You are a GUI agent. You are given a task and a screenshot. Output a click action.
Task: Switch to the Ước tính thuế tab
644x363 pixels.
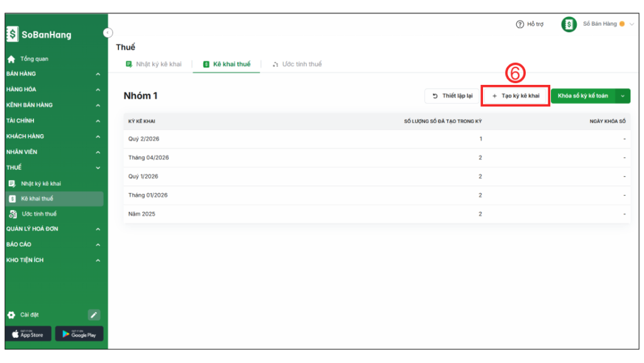[x=297, y=64]
